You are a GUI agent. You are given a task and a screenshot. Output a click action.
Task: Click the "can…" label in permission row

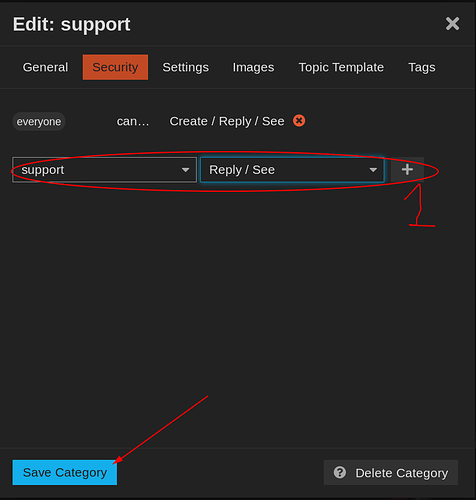pyautogui.click(x=133, y=121)
